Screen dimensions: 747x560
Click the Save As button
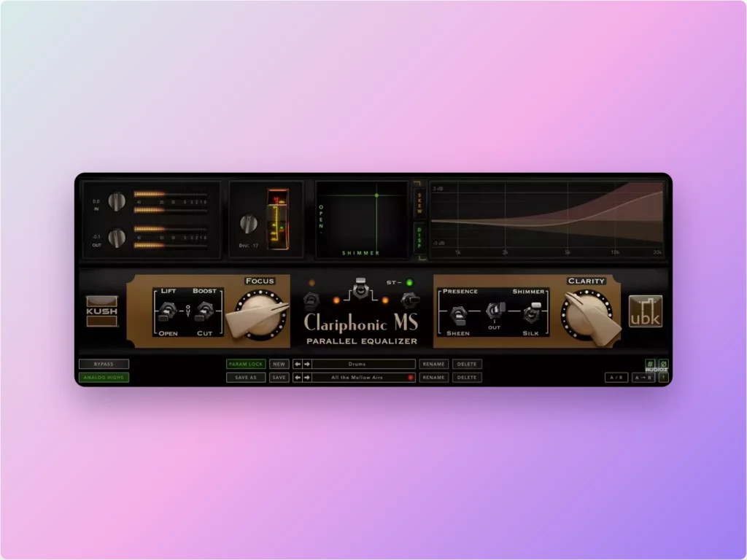[246, 378]
